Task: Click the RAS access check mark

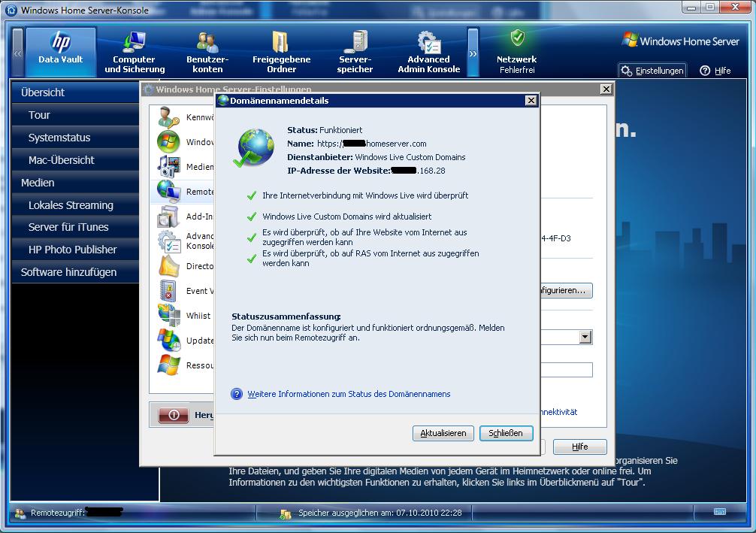Action: coord(252,259)
